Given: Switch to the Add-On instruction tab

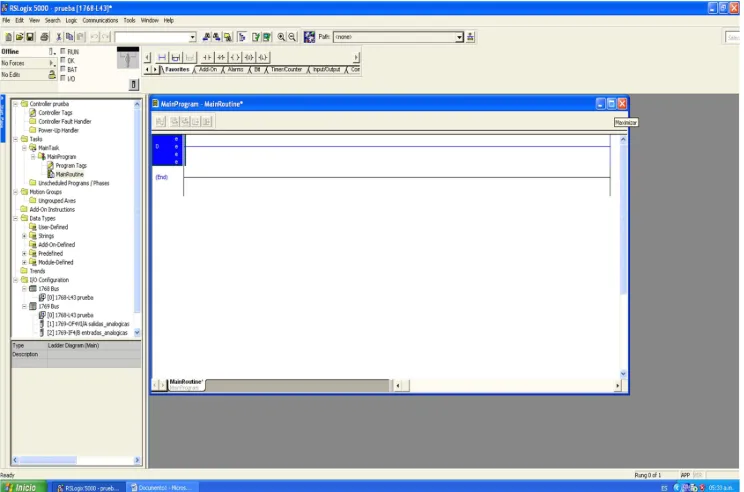Looking at the screenshot, I should [x=208, y=70].
